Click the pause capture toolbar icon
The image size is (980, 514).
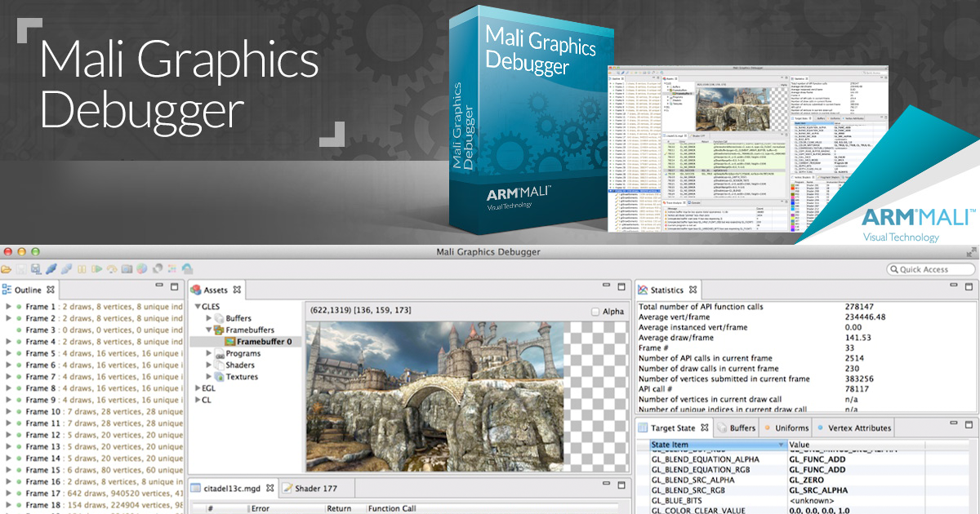tap(80, 269)
